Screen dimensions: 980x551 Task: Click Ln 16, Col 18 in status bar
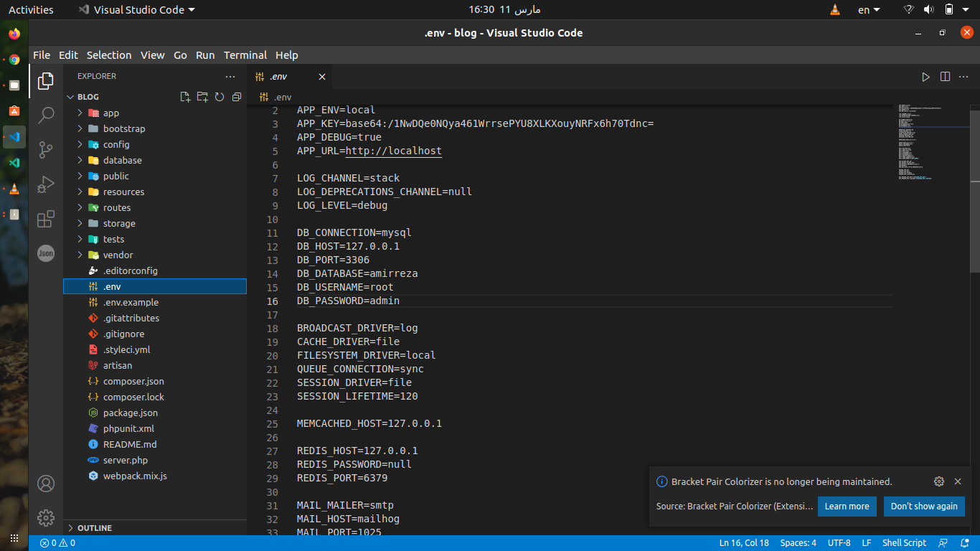pos(744,543)
